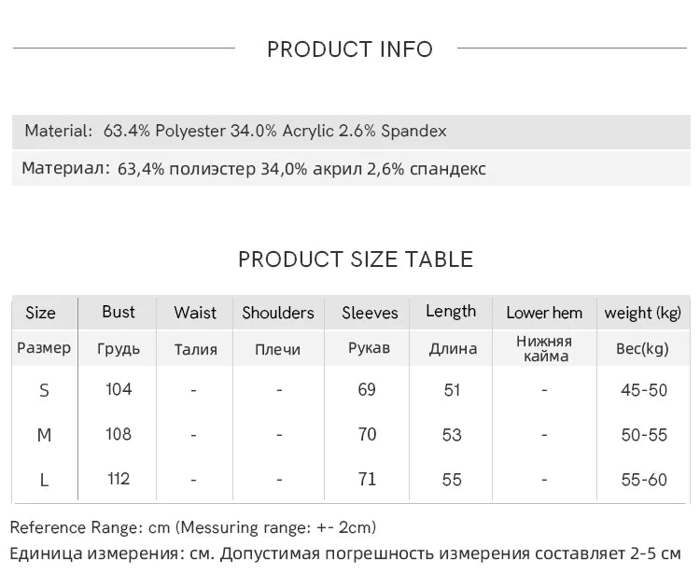Image resolution: width=700 pixels, height=588 pixels.
Task: Click the Waist column header
Action: 195,313
